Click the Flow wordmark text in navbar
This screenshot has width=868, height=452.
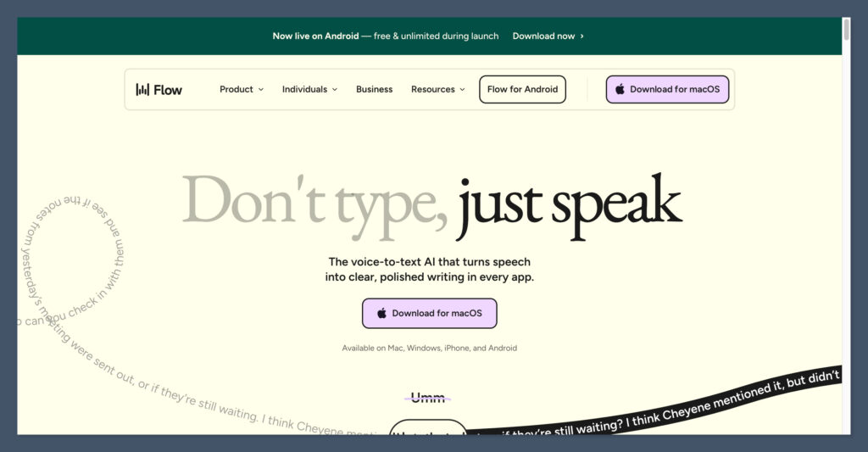pos(168,89)
